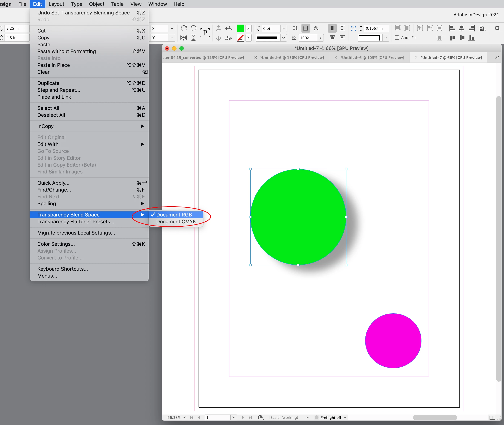Choose Color Settings from Edit menu
This screenshot has width=504, height=425.
[56, 244]
